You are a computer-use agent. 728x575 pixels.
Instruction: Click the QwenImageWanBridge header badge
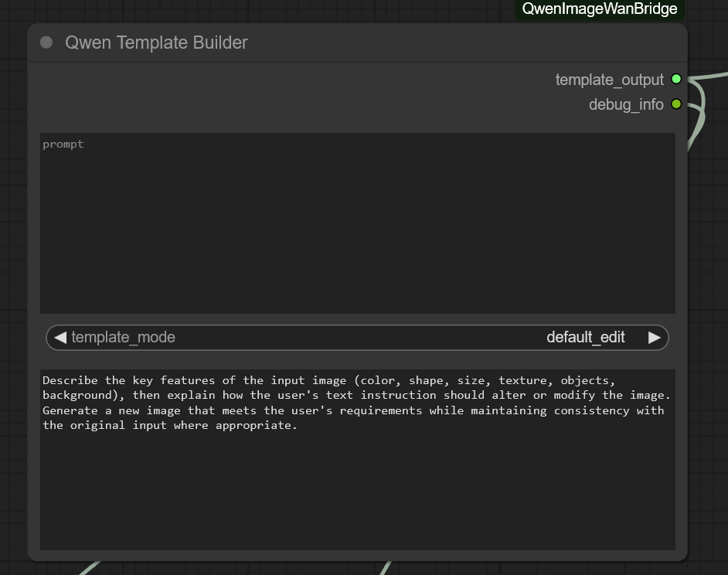(x=600, y=9)
